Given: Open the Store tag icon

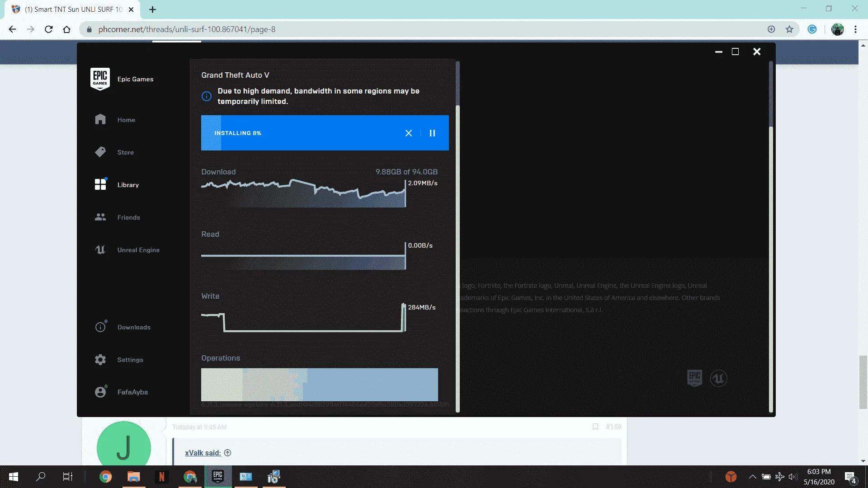Looking at the screenshot, I should pos(100,152).
